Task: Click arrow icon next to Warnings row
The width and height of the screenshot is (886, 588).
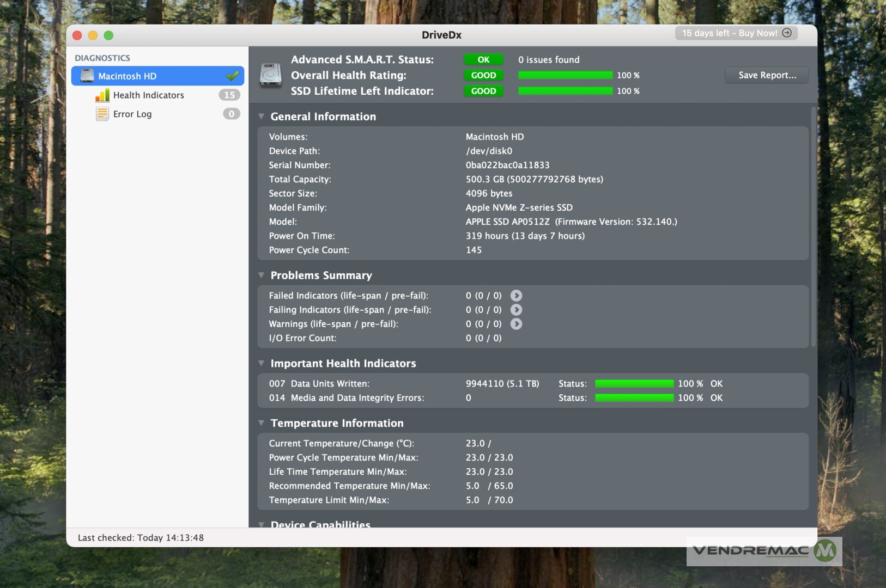Action: click(516, 324)
